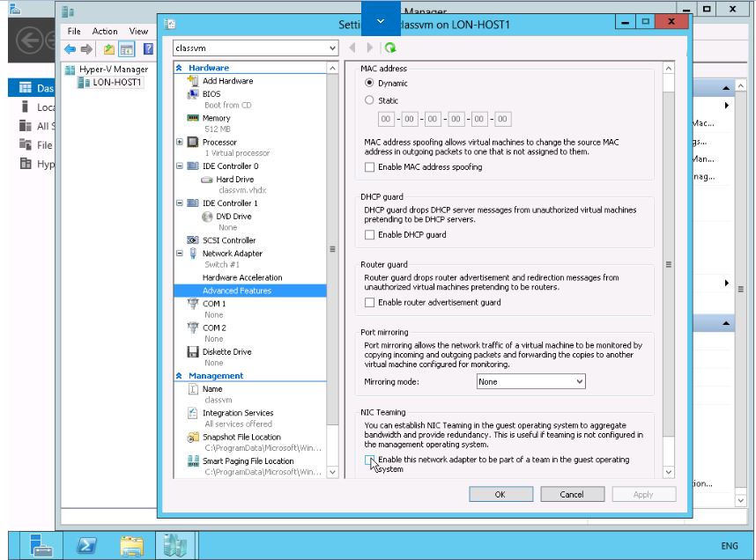Enable MAC address spoofing checkbox

point(370,167)
